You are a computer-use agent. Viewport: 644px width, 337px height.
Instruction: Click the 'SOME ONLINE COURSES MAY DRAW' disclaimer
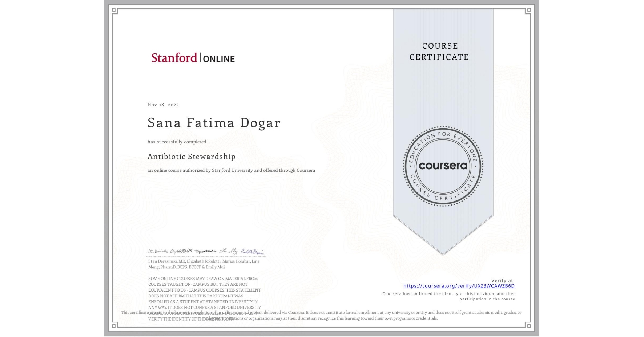tap(205, 299)
